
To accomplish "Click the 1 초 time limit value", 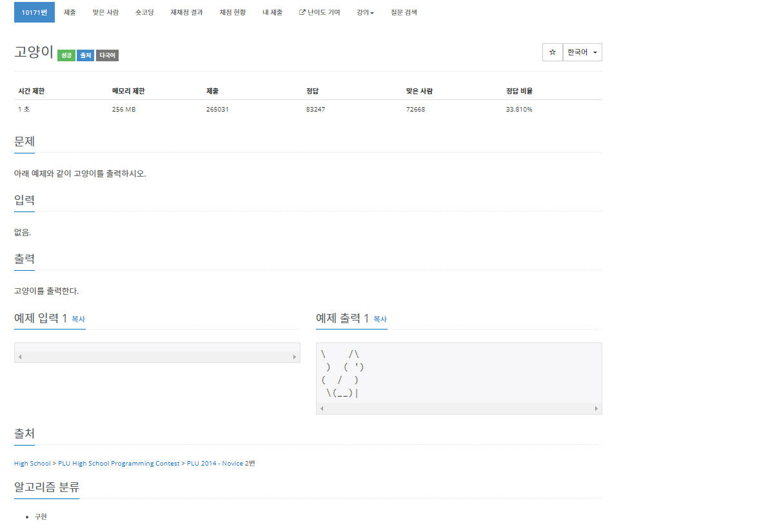I will click(24, 110).
